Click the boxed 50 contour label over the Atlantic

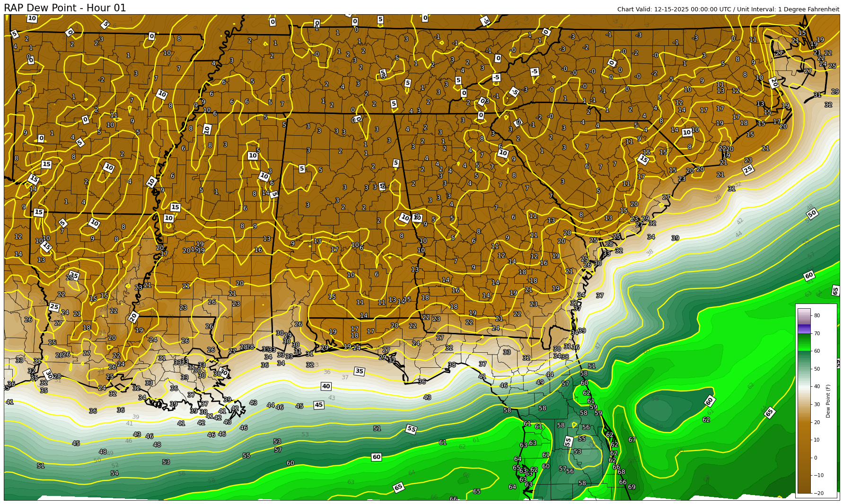812,214
